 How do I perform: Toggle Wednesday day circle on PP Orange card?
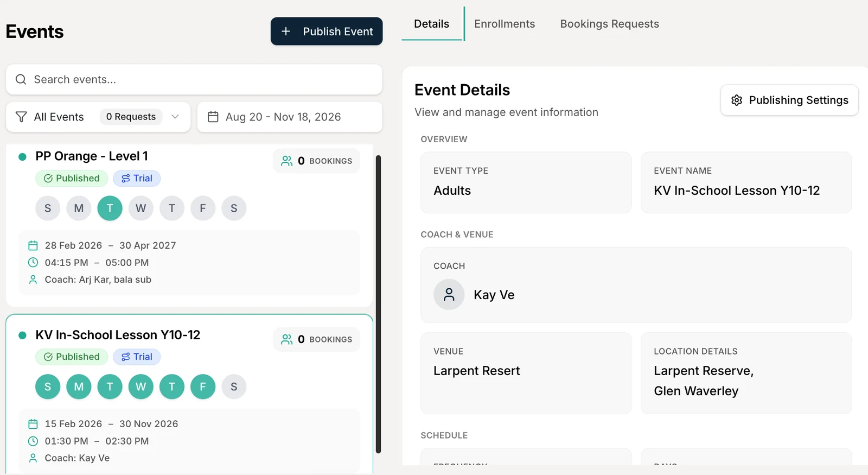141,208
